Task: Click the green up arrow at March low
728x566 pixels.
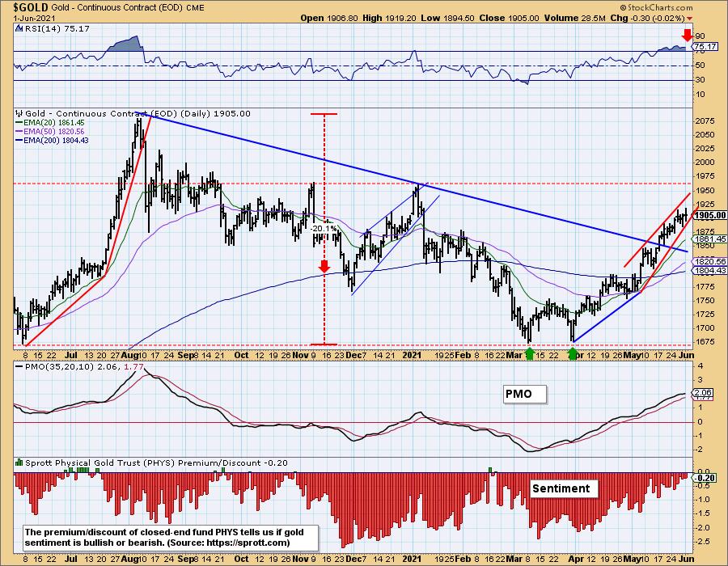Action: tap(529, 354)
